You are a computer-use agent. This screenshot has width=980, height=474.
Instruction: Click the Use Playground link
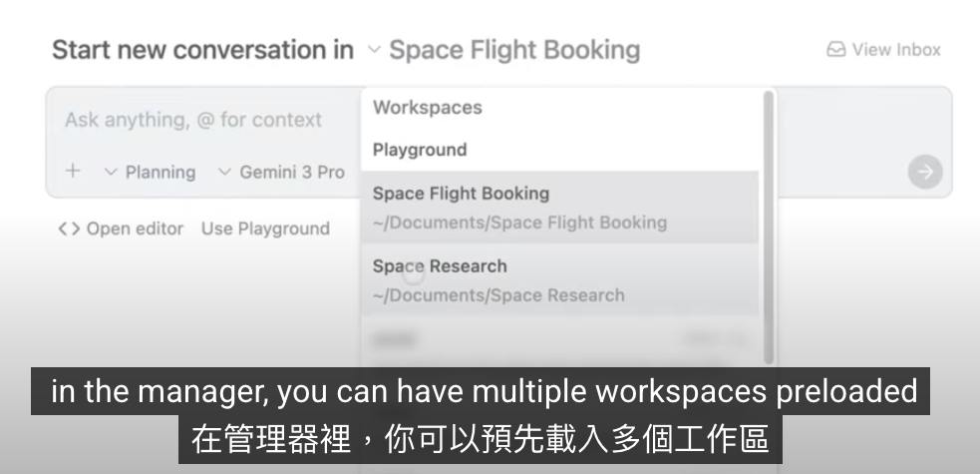click(265, 229)
